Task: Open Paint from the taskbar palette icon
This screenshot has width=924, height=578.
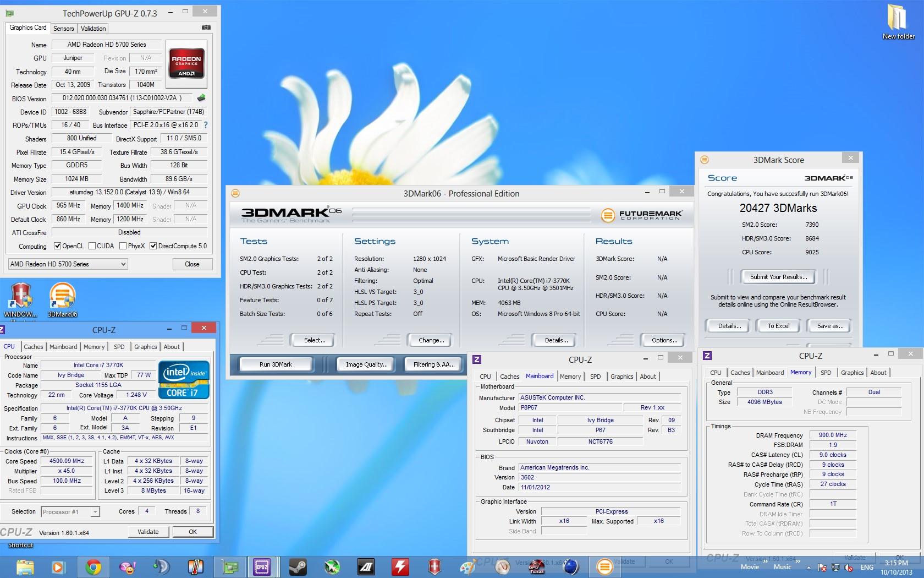Action: [468, 566]
